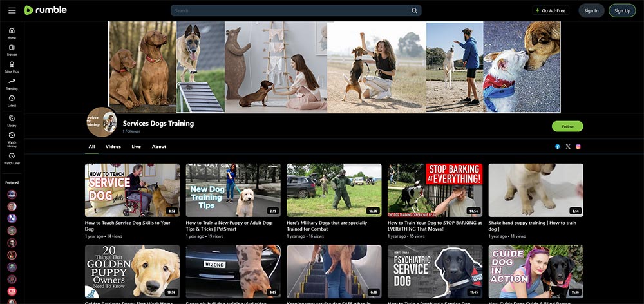
Task: Click Go Ad-Free button
Action: coord(551,11)
